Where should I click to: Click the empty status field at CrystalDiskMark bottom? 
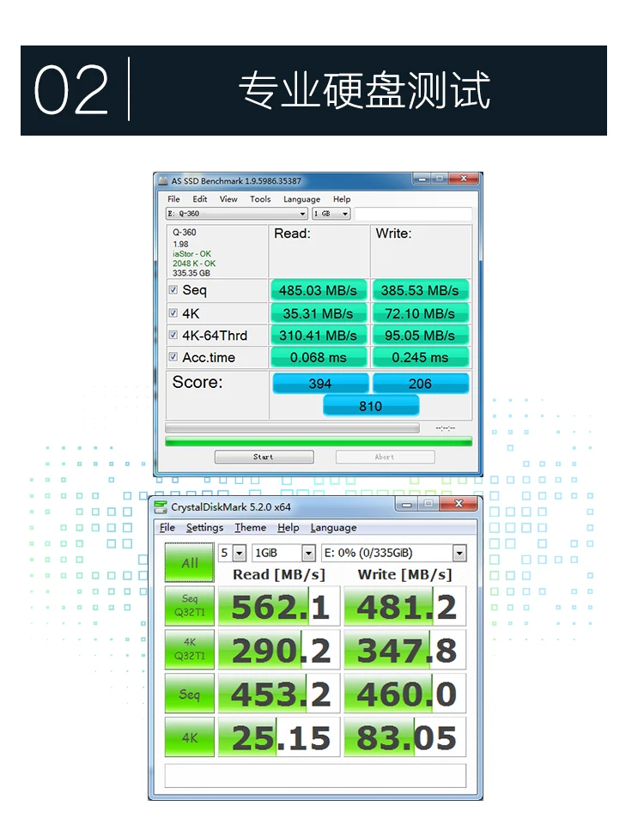click(315, 776)
